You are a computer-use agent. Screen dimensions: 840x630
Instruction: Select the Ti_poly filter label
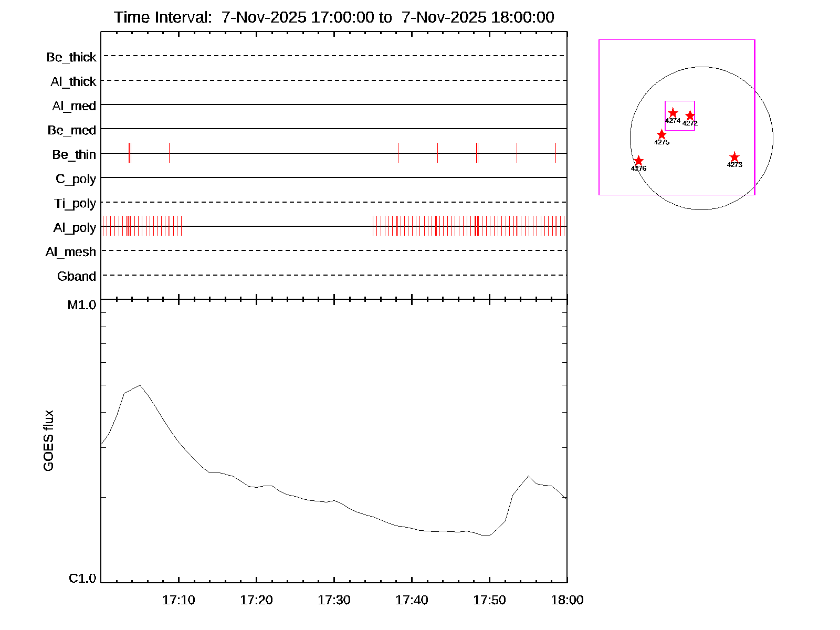coord(75,203)
